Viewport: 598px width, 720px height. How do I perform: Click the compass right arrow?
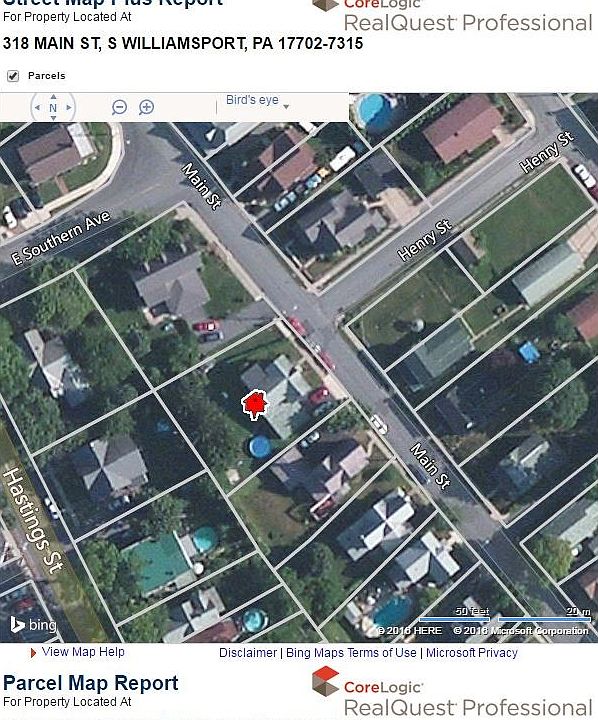pos(69,107)
